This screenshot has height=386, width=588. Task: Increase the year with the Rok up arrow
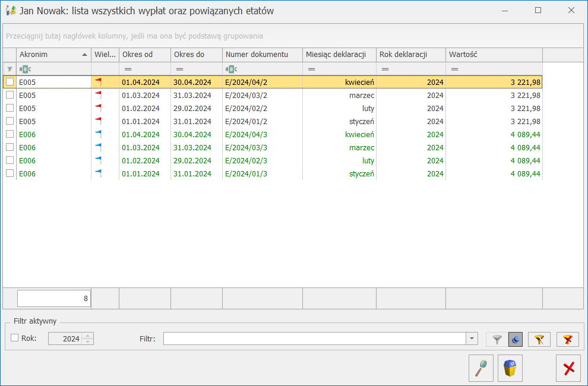pos(88,336)
